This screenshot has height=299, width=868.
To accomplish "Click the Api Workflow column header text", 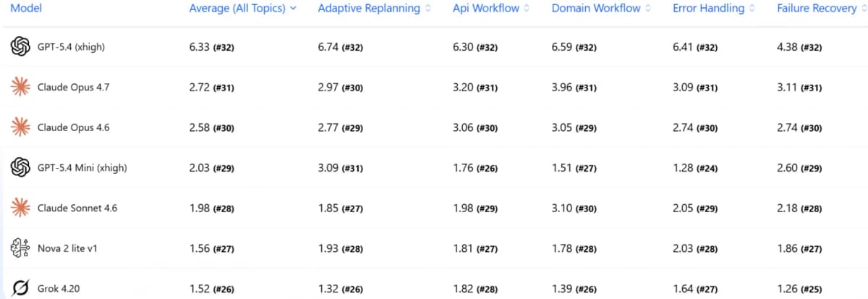I will tap(485, 9).
